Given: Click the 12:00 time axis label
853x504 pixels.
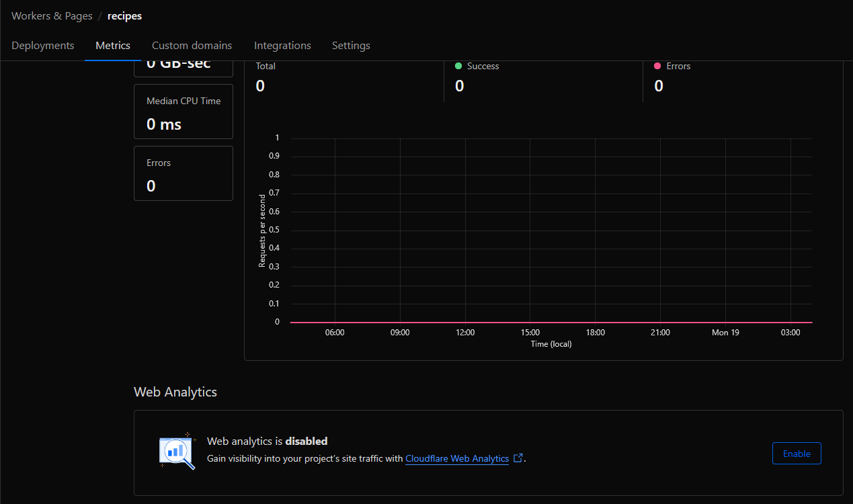Looking at the screenshot, I should tap(465, 333).
